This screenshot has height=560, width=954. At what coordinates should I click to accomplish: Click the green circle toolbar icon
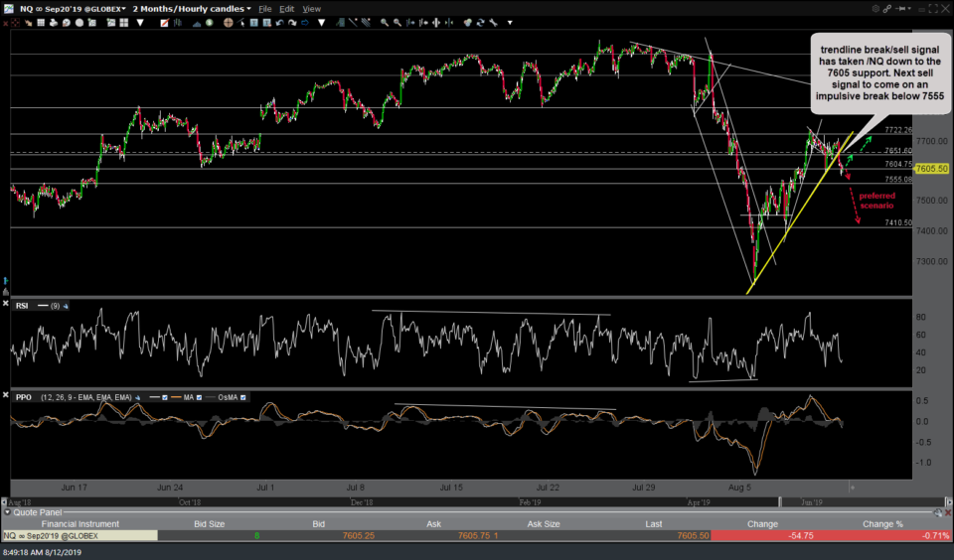[x=210, y=23]
